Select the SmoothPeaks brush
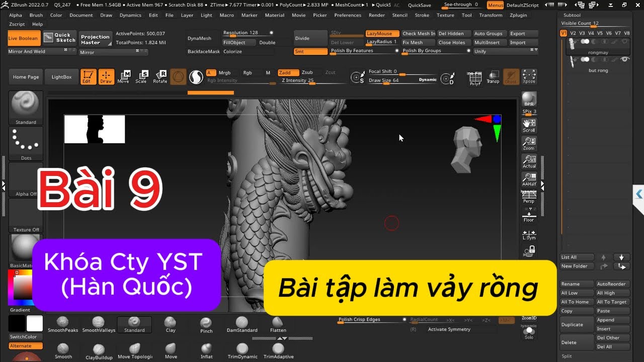The height and width of the screenshot is (362, 644). 63,324
